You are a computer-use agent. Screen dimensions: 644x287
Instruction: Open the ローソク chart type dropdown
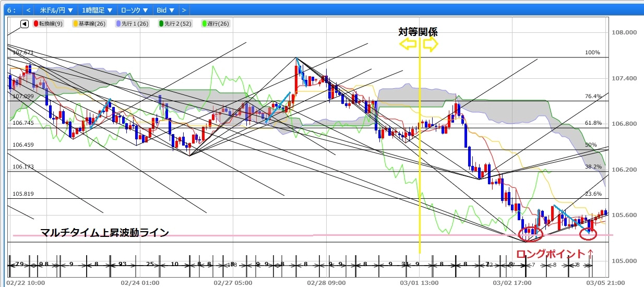pyautogui.click(x=135, y=9)
